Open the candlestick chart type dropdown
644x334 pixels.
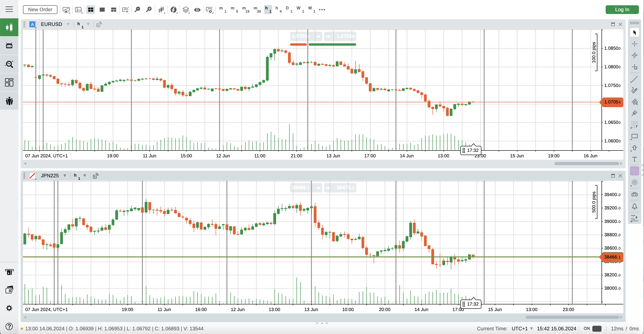(161, 9)
